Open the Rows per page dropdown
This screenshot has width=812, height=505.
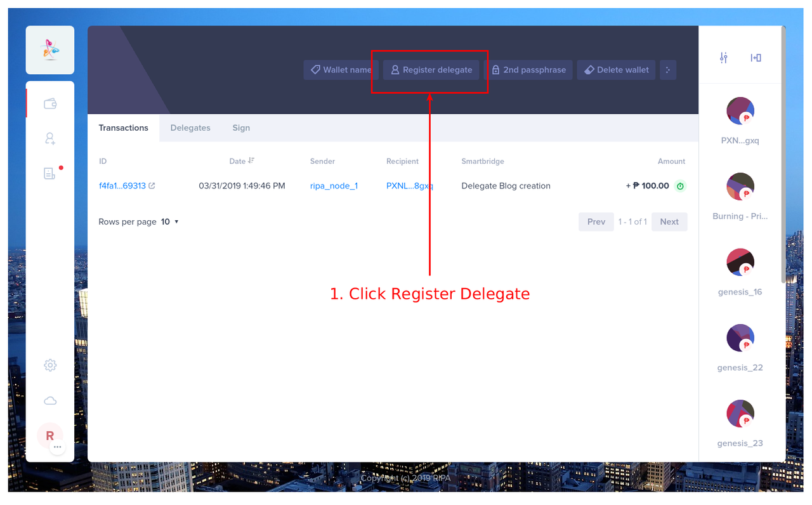point(170,221)
